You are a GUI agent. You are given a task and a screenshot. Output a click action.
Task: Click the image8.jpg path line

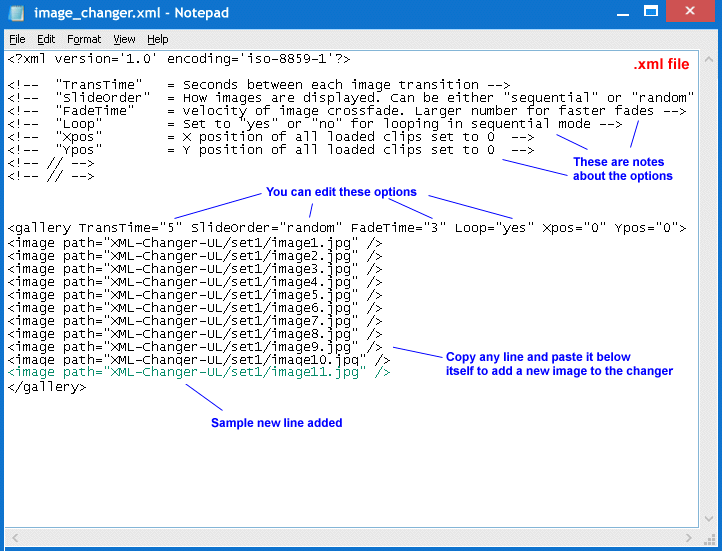(x=195, y=334)
